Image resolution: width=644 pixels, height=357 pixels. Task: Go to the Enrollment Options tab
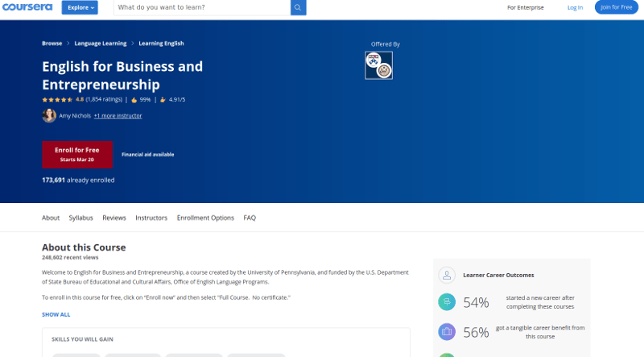(x=205, y=218)
